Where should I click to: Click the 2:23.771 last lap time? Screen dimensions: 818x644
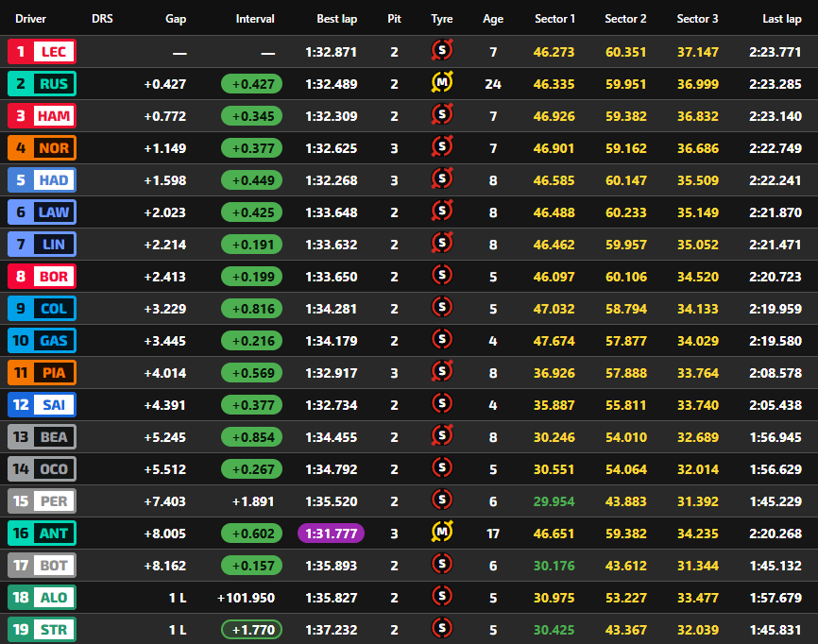click(x=775, y=52)
